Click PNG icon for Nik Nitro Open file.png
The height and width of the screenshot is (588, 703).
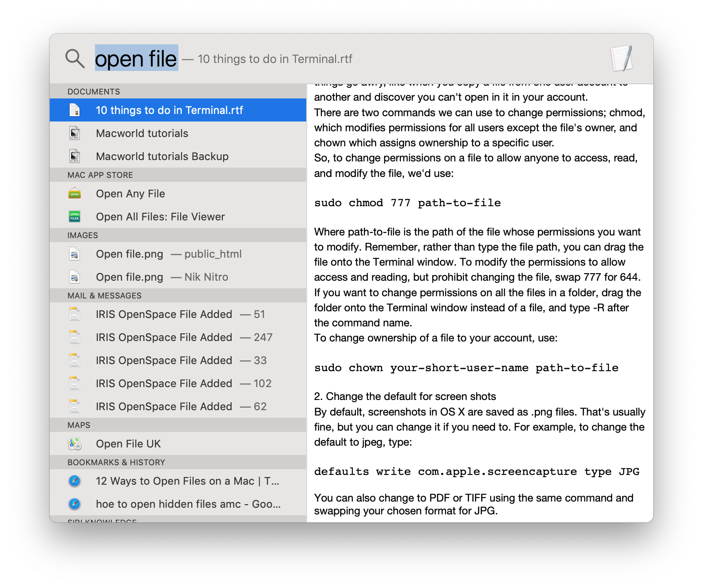(x=75, y=277)
